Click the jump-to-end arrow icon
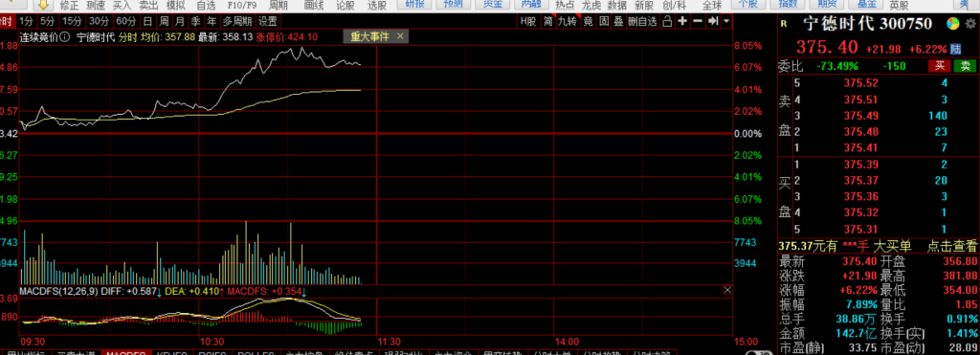This screenshot has height=355, width=980. tap(713, 21)
